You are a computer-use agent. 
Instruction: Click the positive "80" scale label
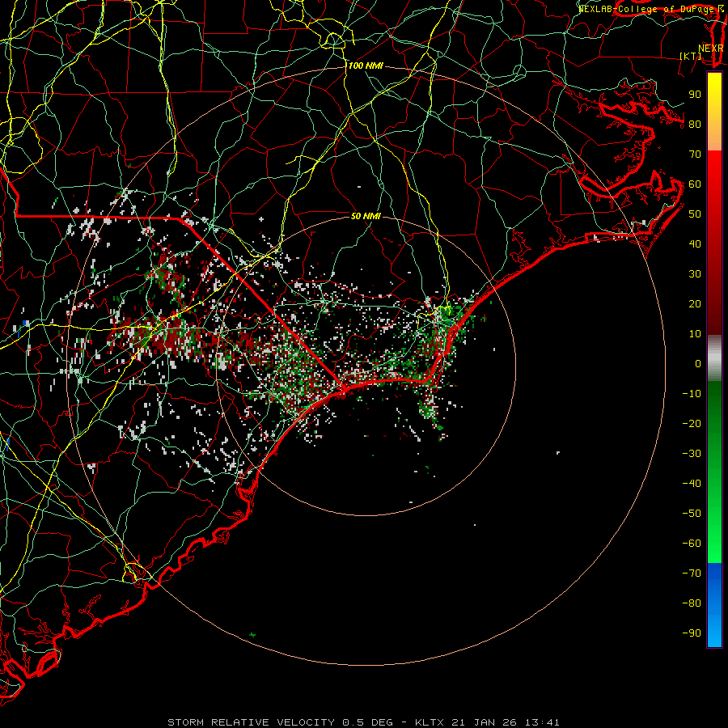point(695,125)
